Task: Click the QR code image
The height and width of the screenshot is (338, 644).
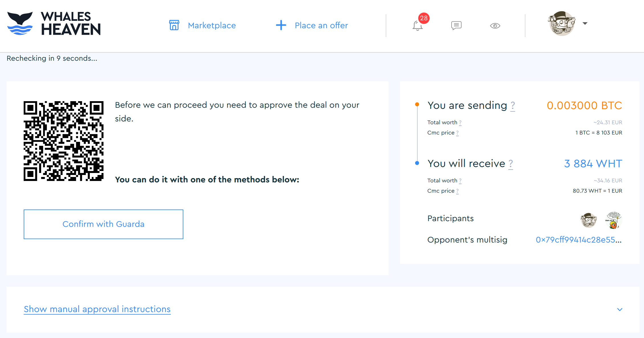Action: [64, 141]
